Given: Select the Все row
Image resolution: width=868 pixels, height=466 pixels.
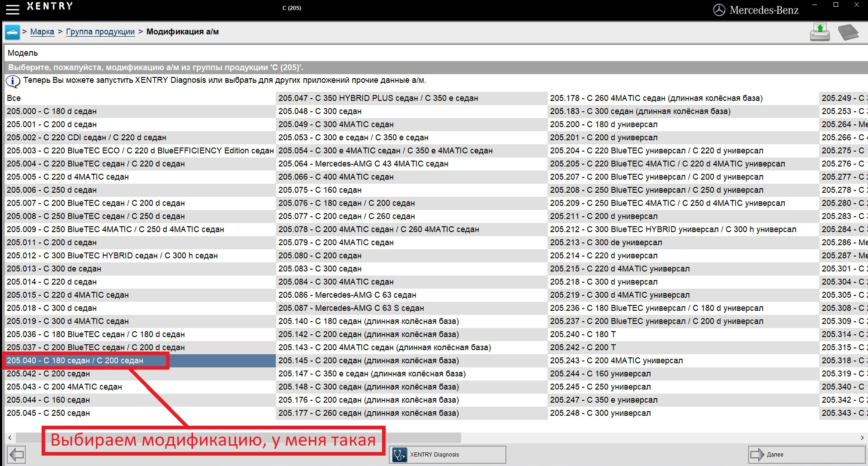Looking at the screenshot, I should [140, 98].
